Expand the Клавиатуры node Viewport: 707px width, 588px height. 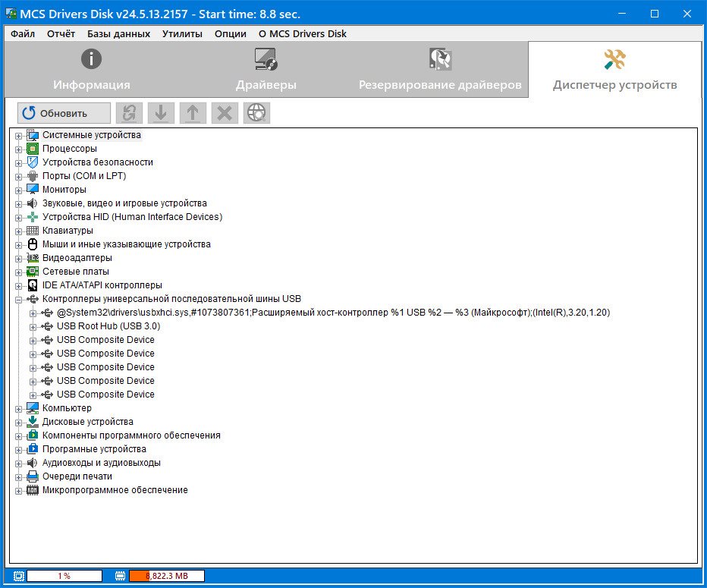coord(18,231)
